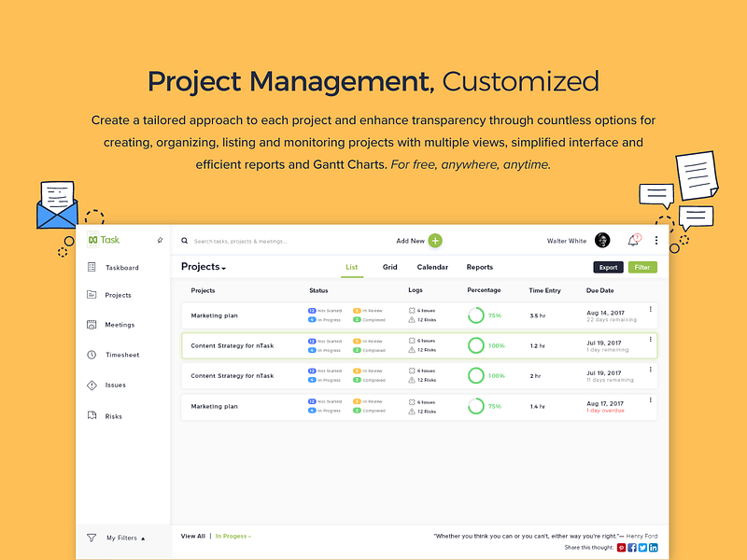Click the View All link

coord(193,536)
